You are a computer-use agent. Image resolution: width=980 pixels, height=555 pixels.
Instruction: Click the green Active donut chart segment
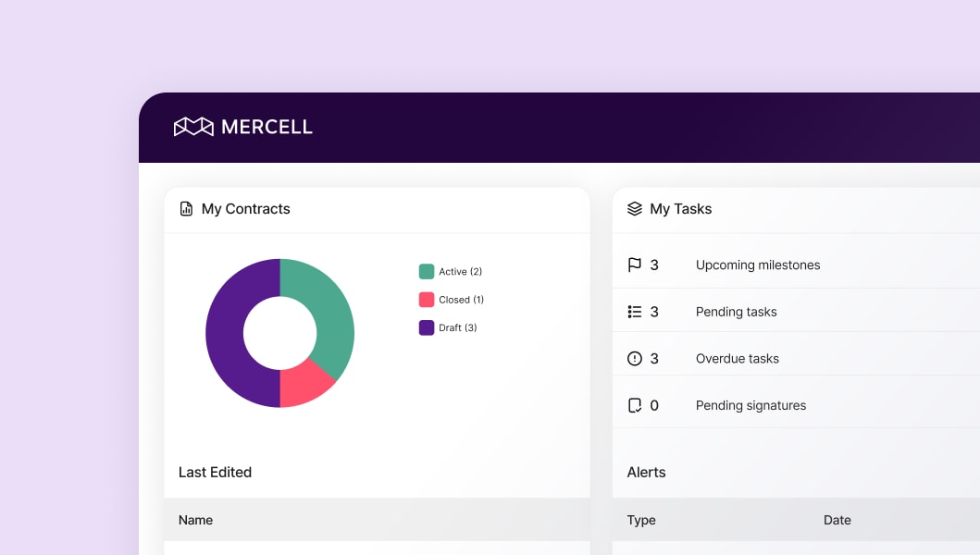pos(329,314)
